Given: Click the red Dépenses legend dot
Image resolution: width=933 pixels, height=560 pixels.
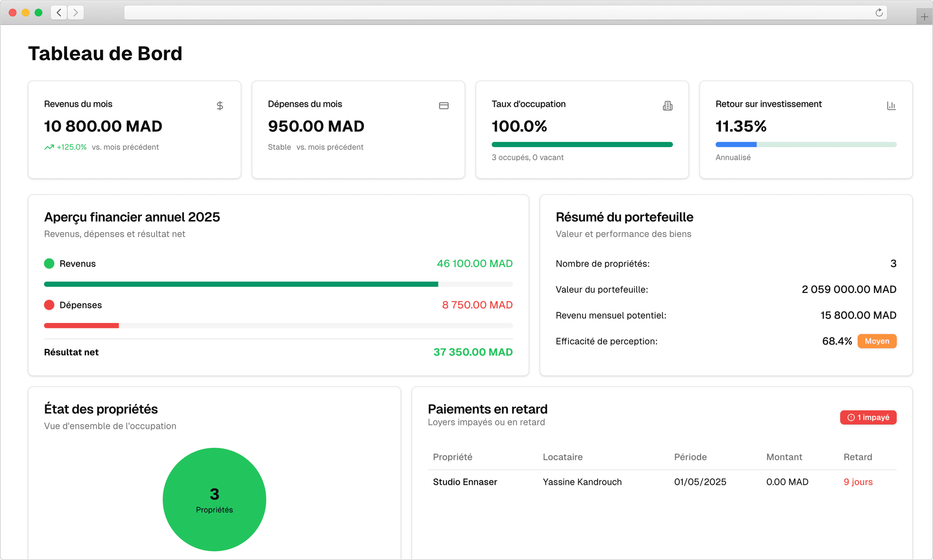Looking at the screenshot, I should (x=49, y=305).
